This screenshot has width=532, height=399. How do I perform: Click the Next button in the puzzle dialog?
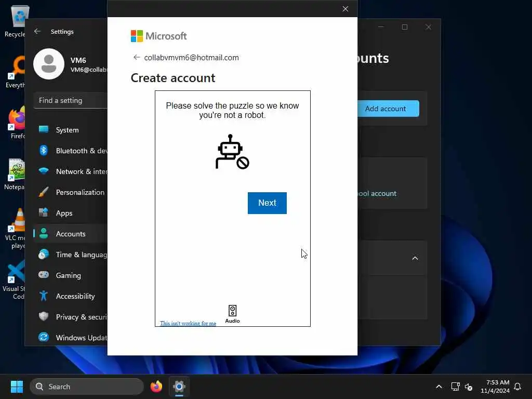(x=267, y=203)
